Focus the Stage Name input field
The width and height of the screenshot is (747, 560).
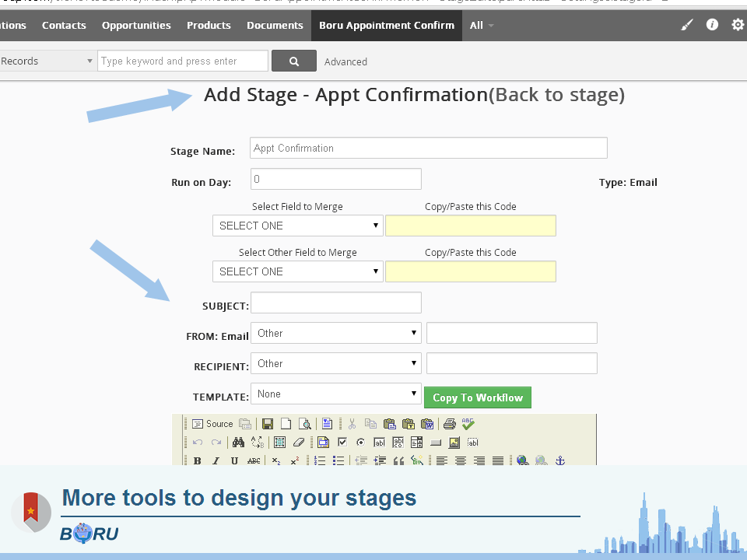coord(429,148)
